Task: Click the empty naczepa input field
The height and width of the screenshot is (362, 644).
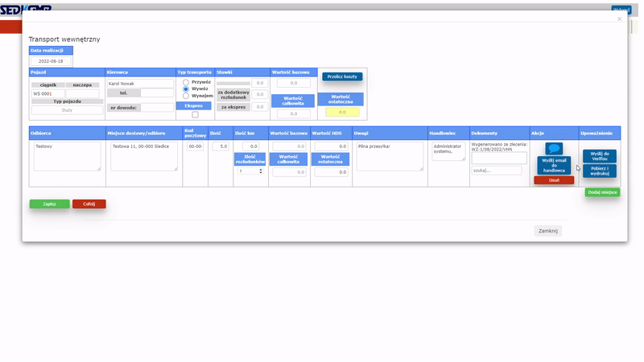Action: pyautogui.click(x=83, y=93)
